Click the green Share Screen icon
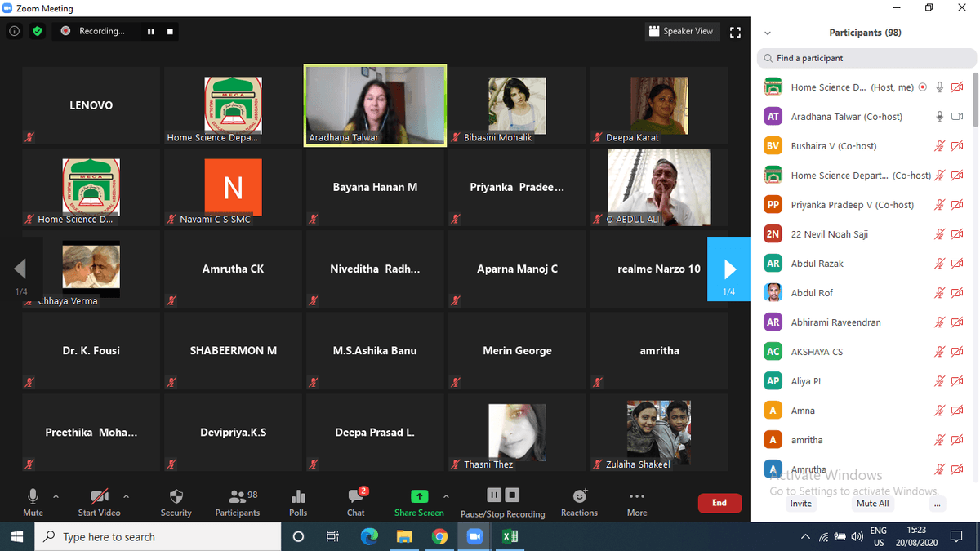This screenshot has height=551, width=980. [x=419, y=496]
